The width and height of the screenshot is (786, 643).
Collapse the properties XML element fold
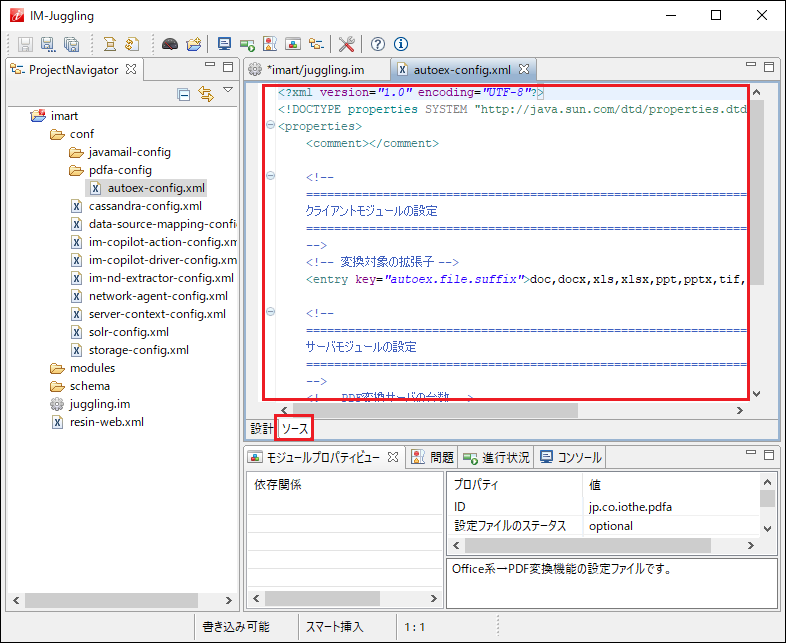pos(271,126)
